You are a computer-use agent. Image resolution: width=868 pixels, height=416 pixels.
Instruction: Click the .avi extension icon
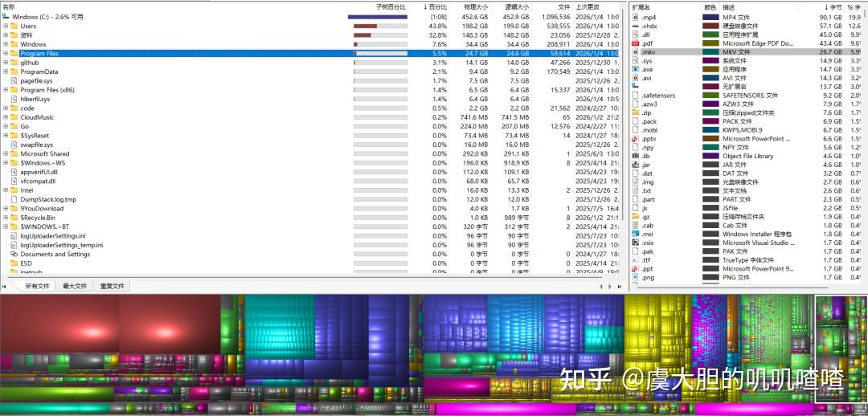[x=636, y=78]
